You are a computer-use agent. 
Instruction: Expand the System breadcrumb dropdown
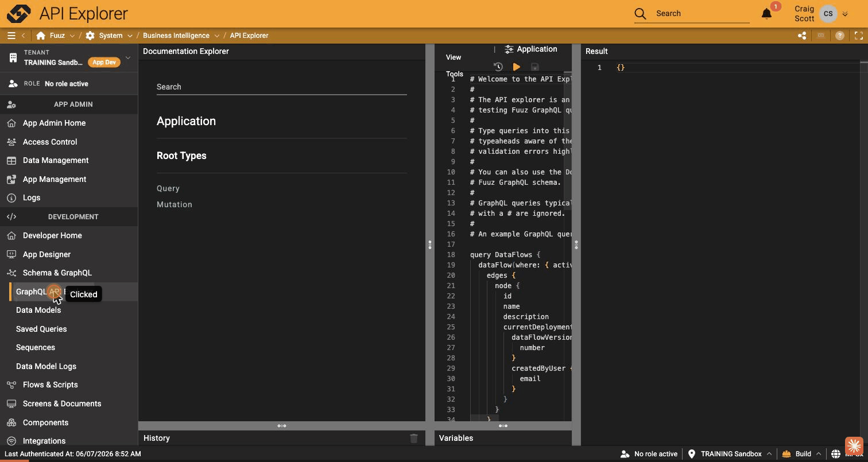pyautogui.click(x=130, y=36)
